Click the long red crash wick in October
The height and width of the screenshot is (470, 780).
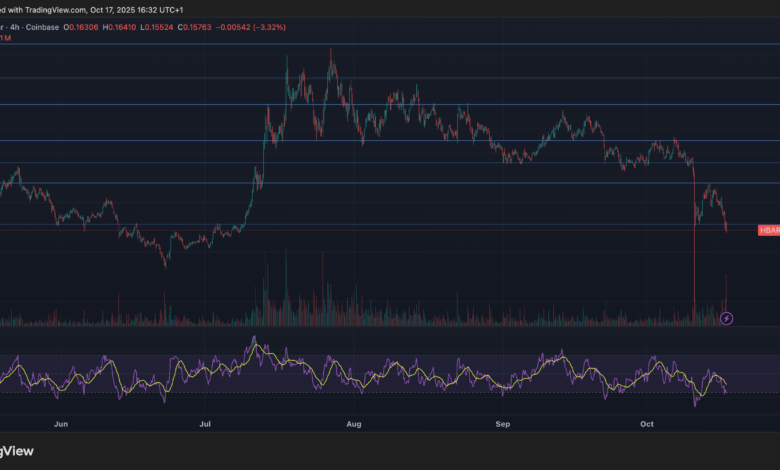[x=694, y=270]
